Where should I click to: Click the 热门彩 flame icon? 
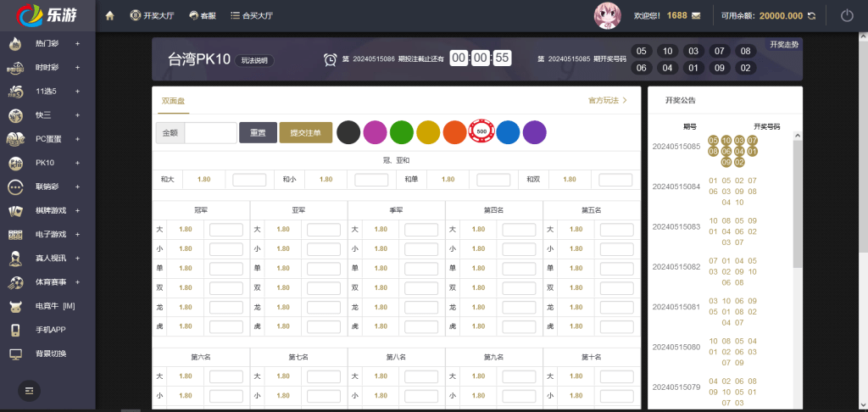[x=15, y=43]
